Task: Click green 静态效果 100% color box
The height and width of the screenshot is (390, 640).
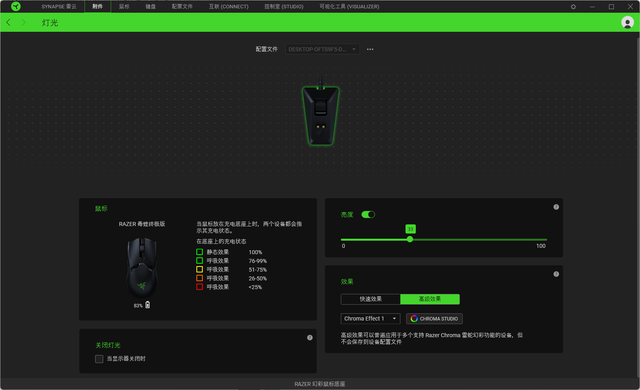Action: click(200, 252)
